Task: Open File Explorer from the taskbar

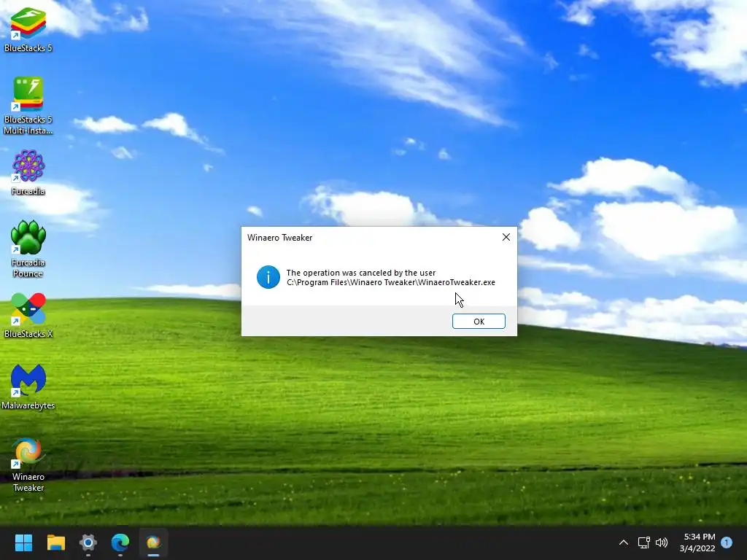Action: (55, 542)
